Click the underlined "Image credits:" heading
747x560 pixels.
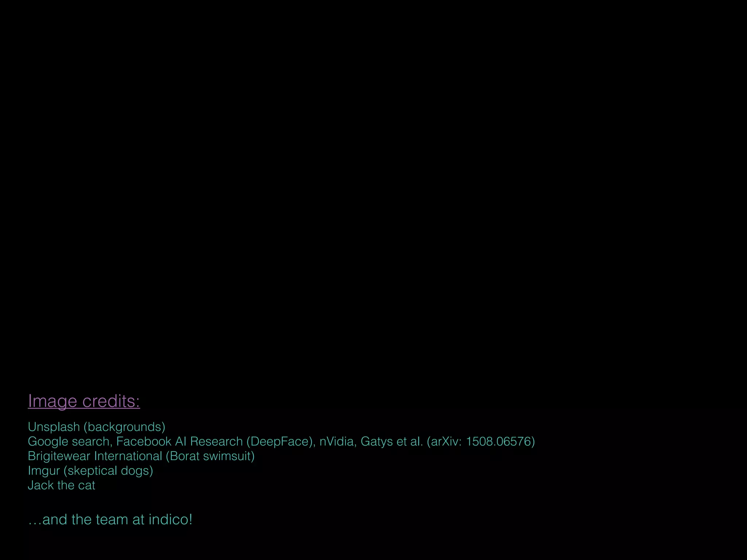tap(84, 401)
